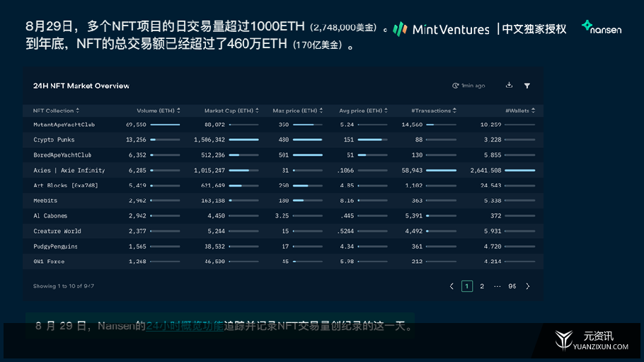Click the 58,943 transactions value

(412, 170)
